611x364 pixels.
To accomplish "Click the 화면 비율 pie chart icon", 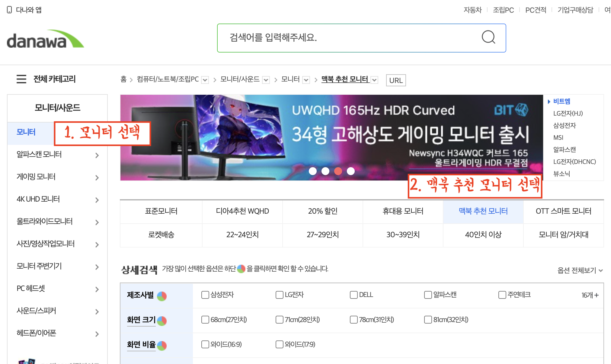I will pos(162,346).
